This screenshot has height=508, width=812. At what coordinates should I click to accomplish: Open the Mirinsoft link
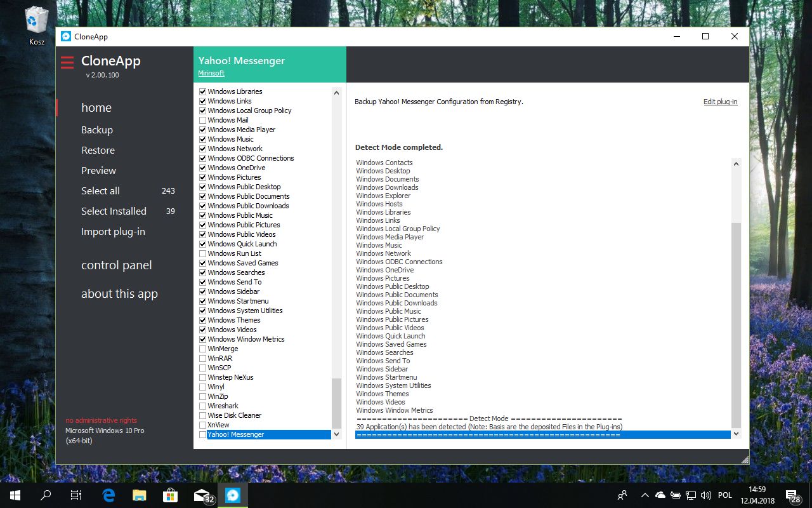point(211,74)
